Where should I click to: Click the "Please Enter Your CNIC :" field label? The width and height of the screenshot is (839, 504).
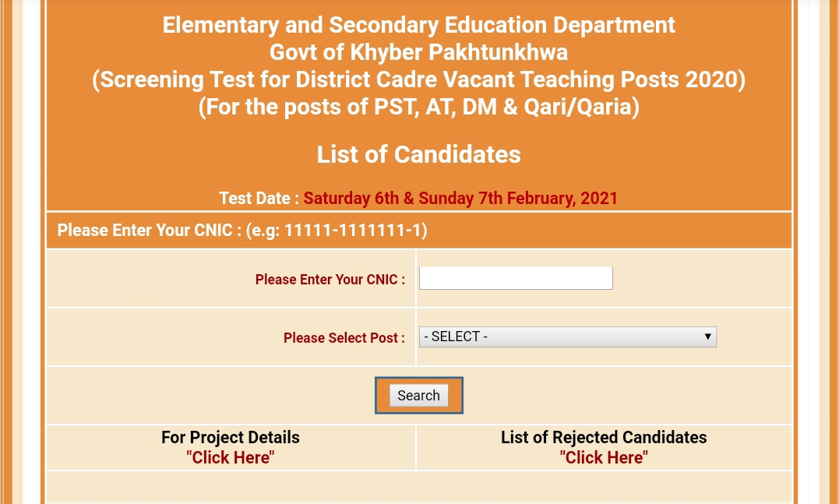coord(330,280)
